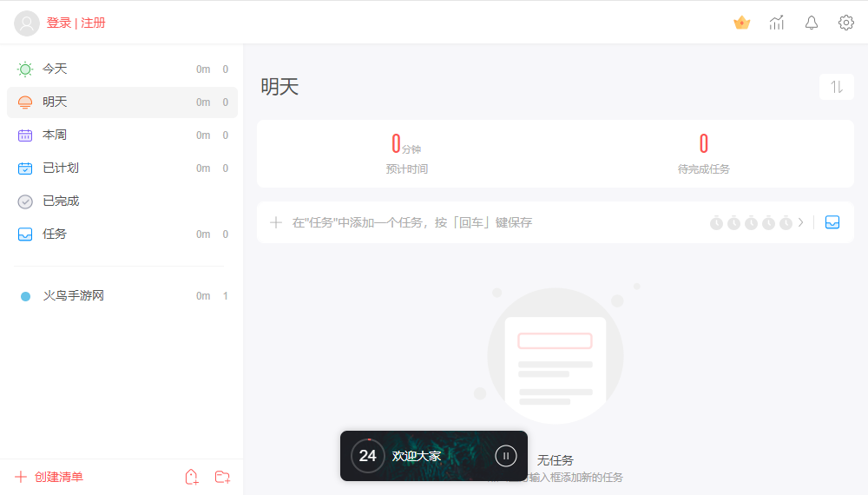Click the 无任务 empty state label
The height and width of the screenshot is (495, 868).
[x=556, y=460]
